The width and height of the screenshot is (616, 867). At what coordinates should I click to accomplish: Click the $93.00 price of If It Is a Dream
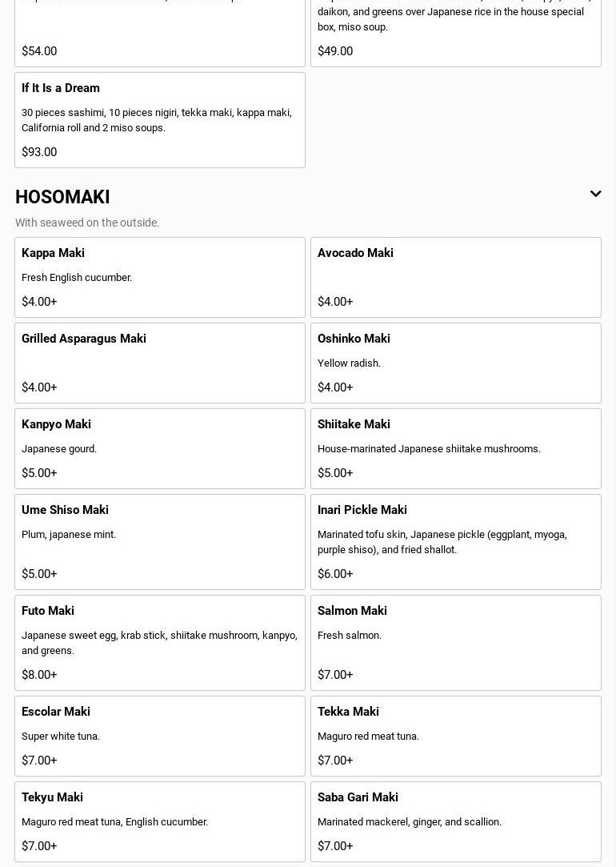click(39, 152)
